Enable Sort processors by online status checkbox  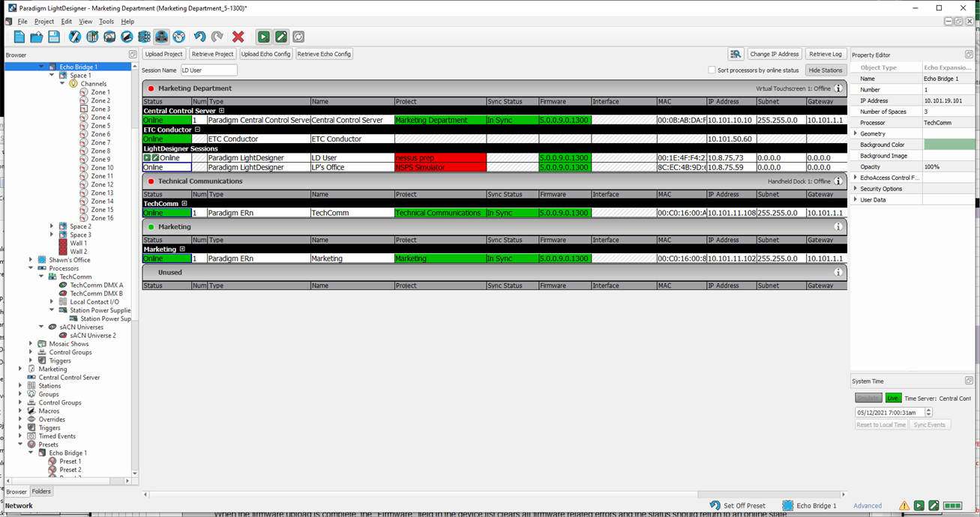(x=712, y=70)
